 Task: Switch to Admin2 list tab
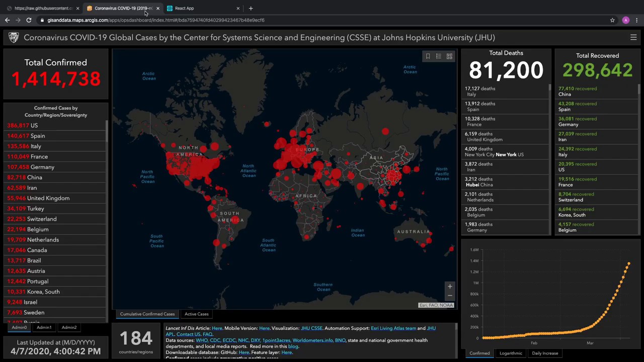pyautogui.click(x=69, y=327)
